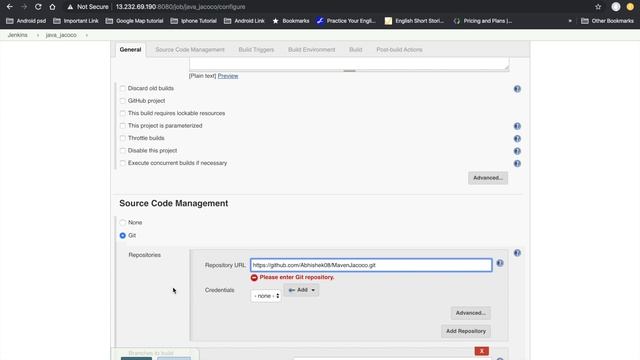Bookmark this page with the star icon

click(598, 7)
